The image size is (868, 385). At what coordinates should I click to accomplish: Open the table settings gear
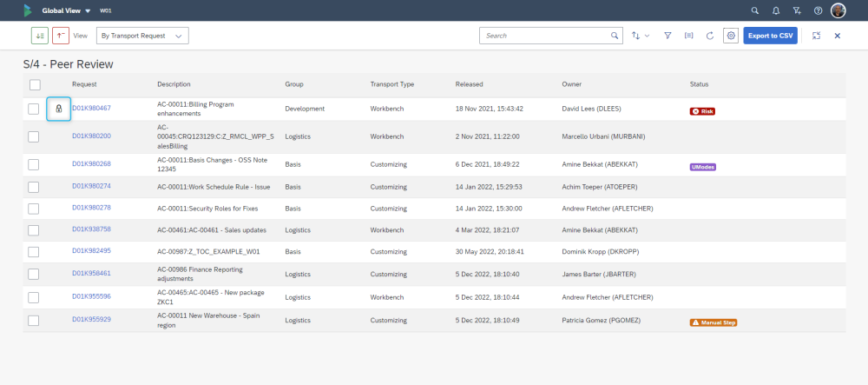pyautogui.click(x=731, y=36)
